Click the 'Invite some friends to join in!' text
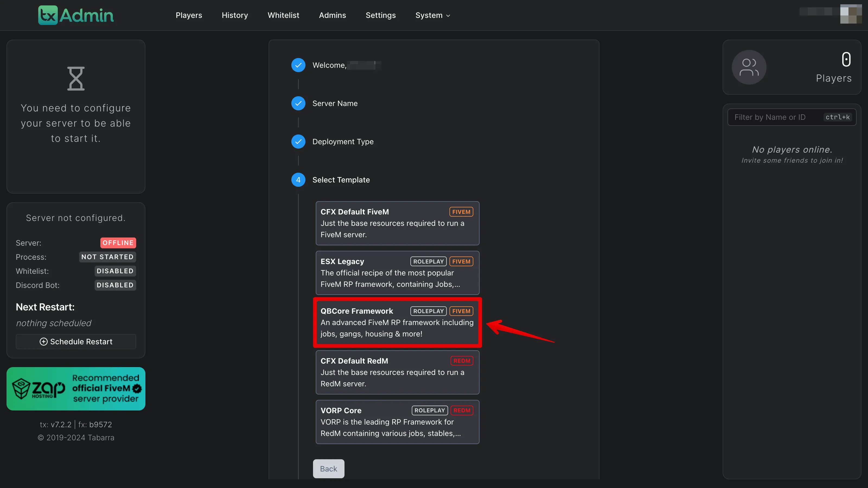 point(792,160)
